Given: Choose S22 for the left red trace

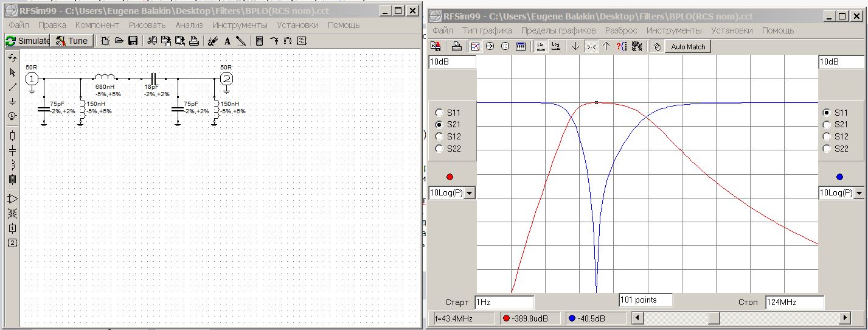Looking at the screenshot, I should [439, 149].
